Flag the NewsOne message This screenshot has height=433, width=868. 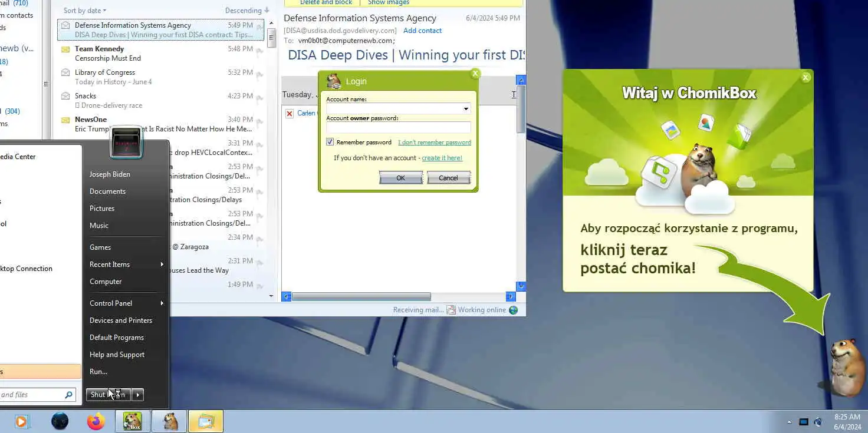pyautogui.click(x=259, y=122)
